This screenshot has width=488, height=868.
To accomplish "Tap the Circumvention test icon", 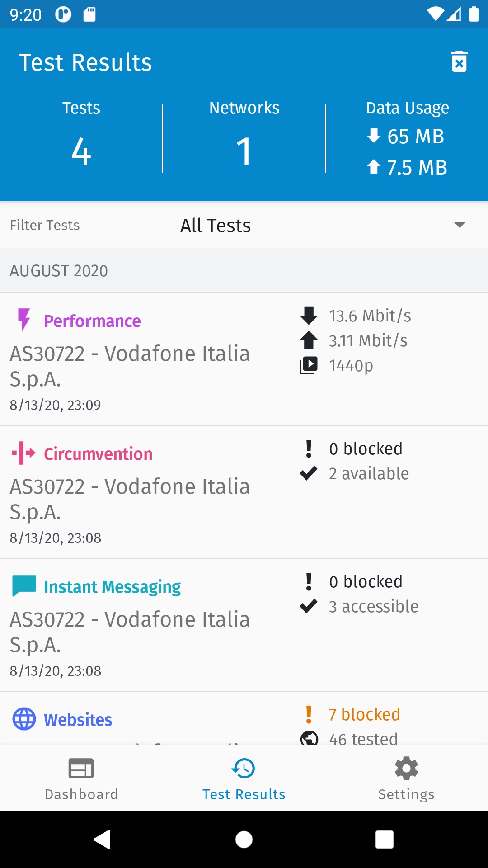I will pyautogui.click(x=23, y=453).
